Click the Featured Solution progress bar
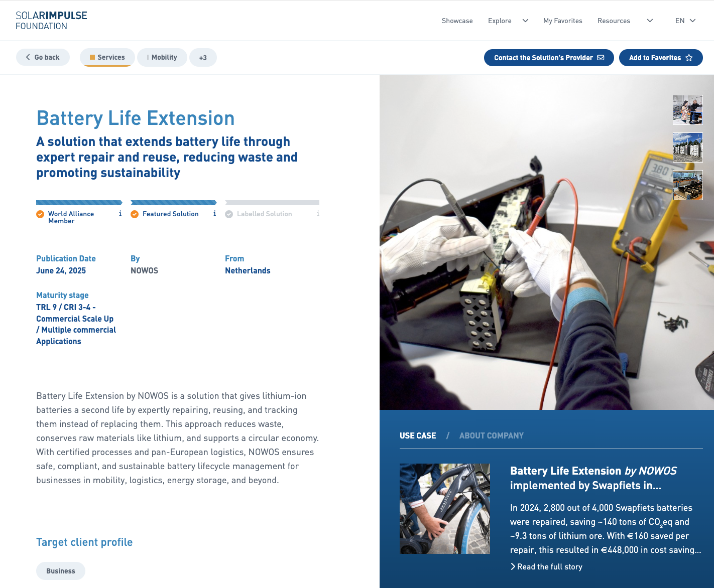The width and height of the screenshot is (714, 588). coord(173,202)
